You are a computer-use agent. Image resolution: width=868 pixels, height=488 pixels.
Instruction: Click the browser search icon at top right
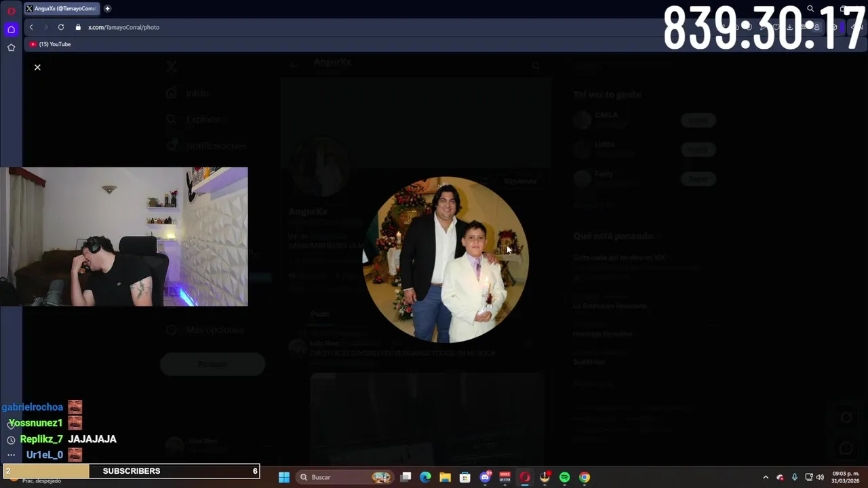(x=810, y=9)
